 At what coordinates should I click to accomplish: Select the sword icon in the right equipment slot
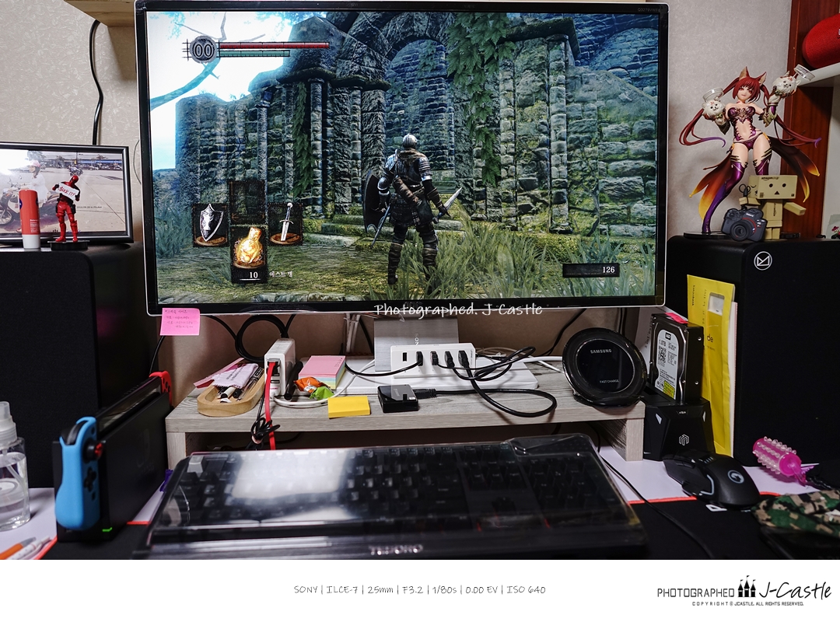coord(285,223)
